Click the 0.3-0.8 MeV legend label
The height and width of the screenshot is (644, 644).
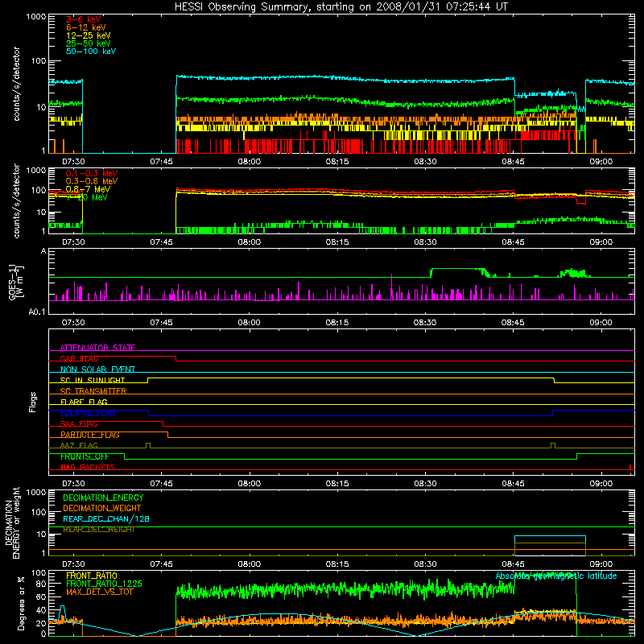pos(92,181)
